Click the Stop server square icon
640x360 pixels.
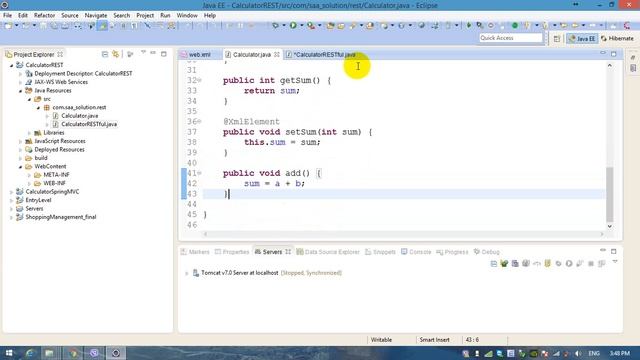pyautogui.click(x=591, y=264)
